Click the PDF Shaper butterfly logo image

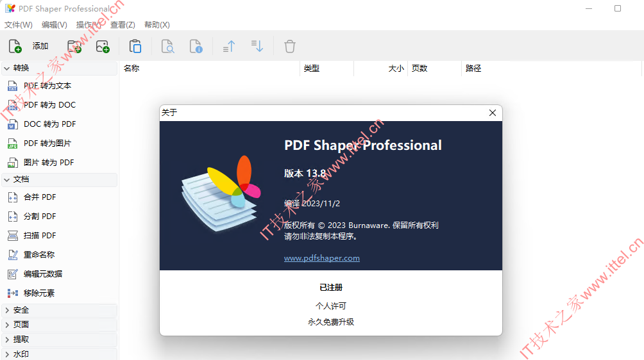pos(221,193)
